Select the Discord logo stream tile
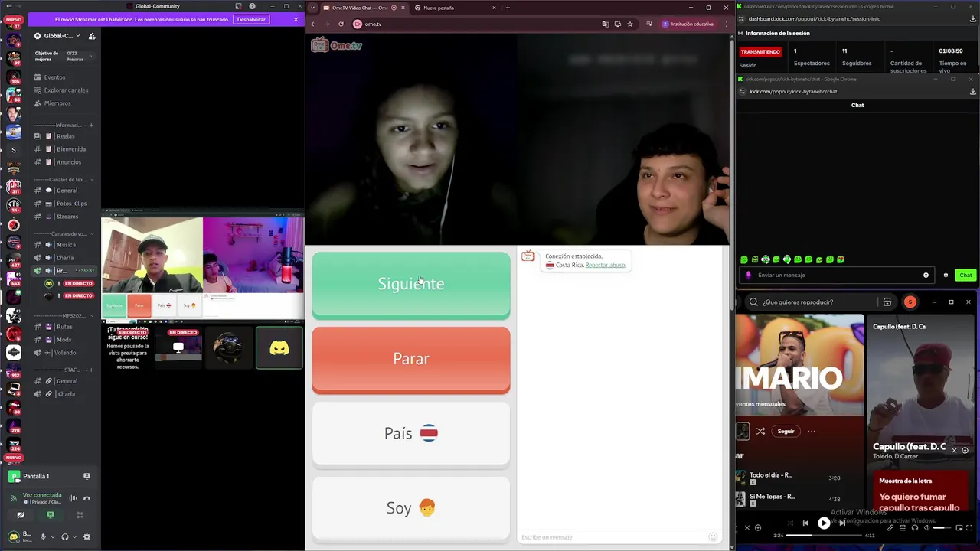980x551 pixels. click(279, 348)
